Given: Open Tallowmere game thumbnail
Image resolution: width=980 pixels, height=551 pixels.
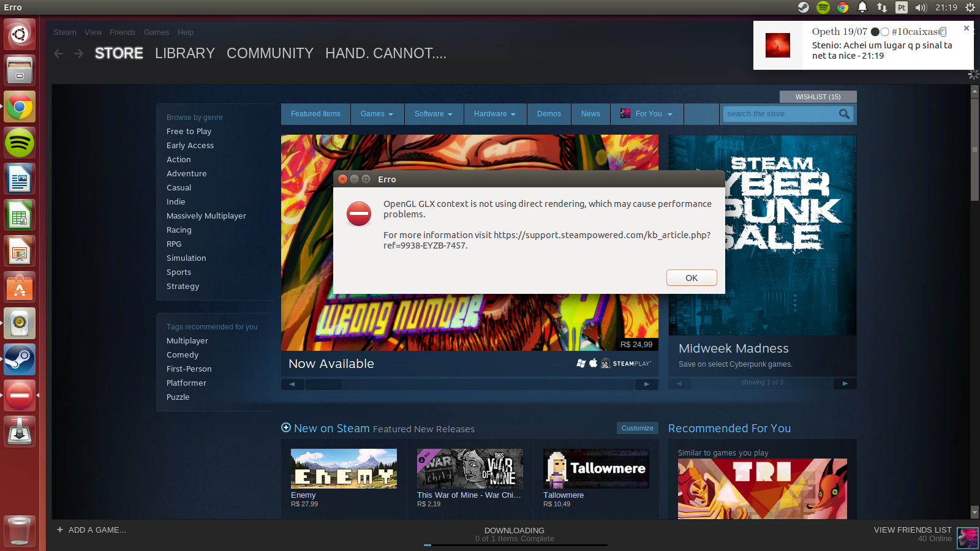Looking at the screenshot, I should pos(596,468).
